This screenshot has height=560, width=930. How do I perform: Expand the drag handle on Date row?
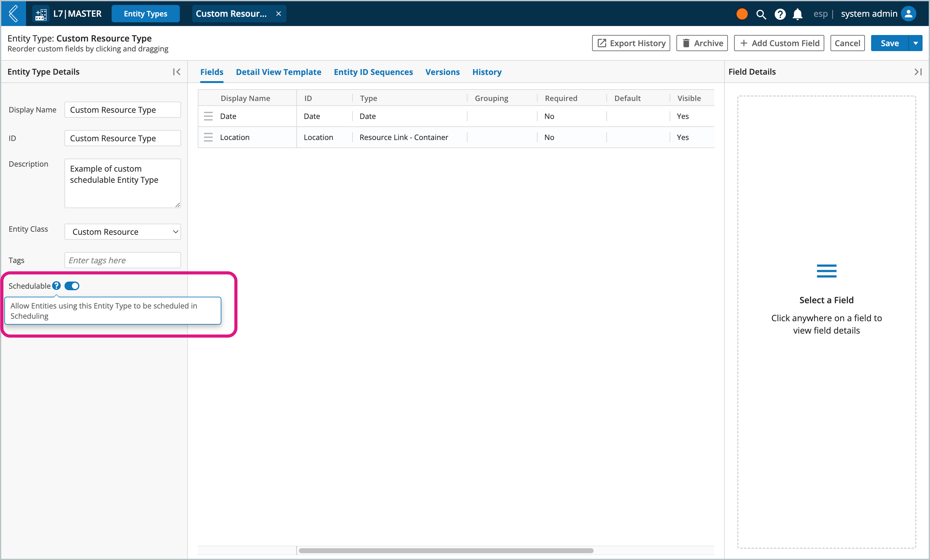[209, 116]
